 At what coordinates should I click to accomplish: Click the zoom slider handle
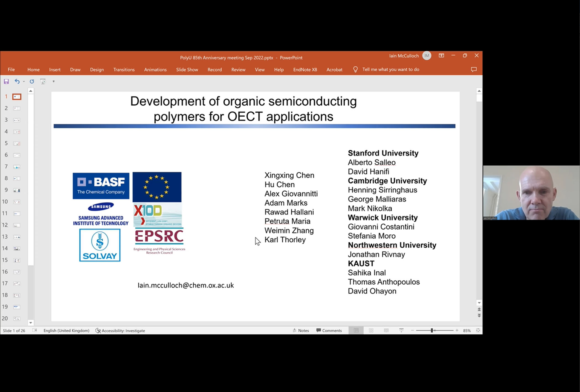[x=432, y=330]
